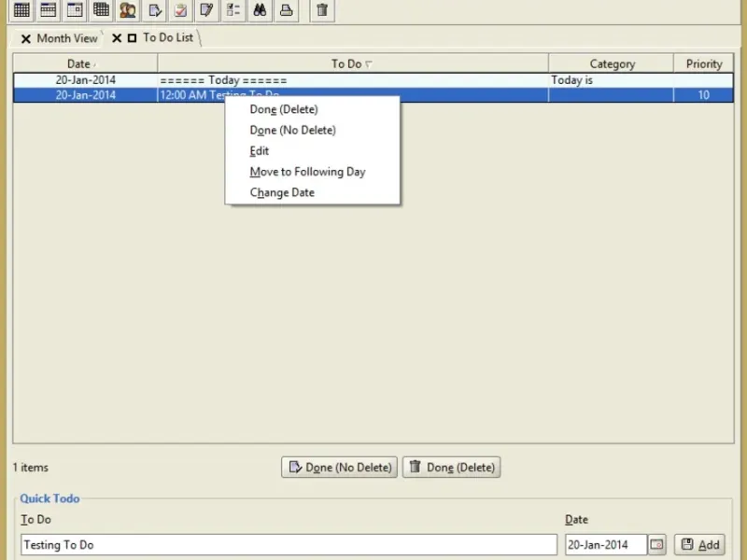
Task: Click date cell of Today row
Action: pos(85,80)
